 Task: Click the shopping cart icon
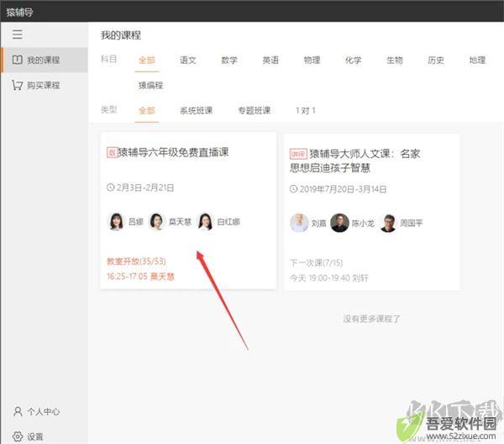18,85
